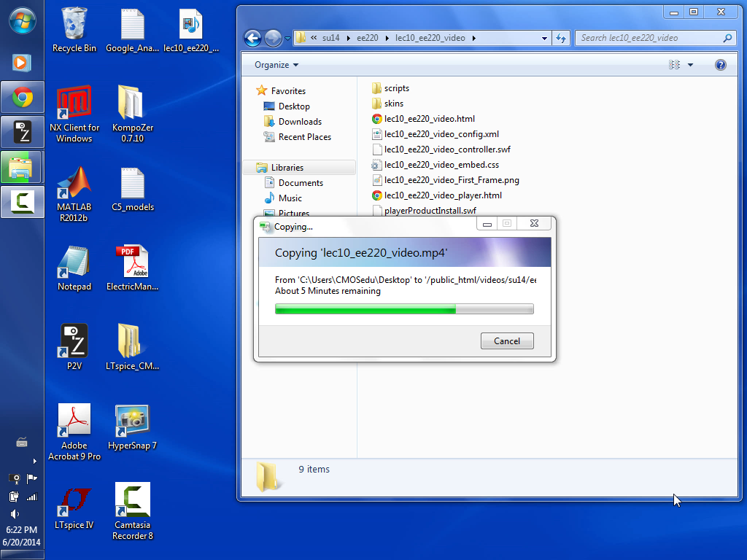747x560 pixels.
Task: Open the Recycle Bin
Action: pos(74,25)
